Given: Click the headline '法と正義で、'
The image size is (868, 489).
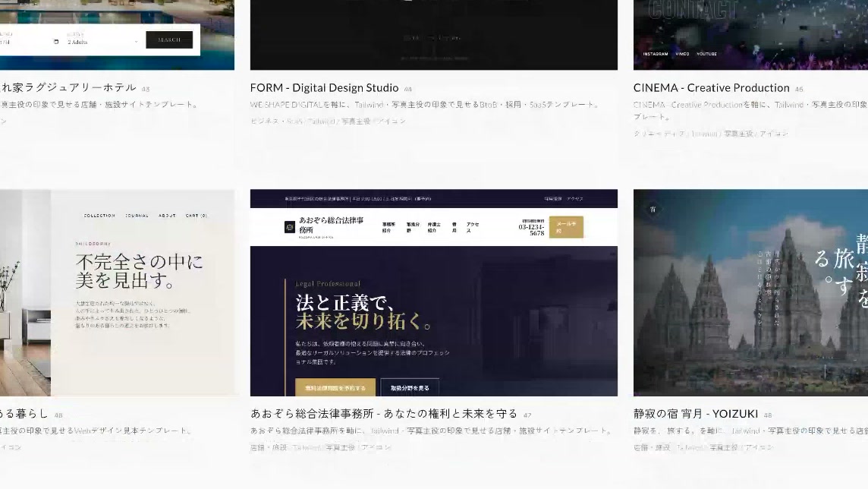Looking at the screenshot, I should click(x=345, y=302).
